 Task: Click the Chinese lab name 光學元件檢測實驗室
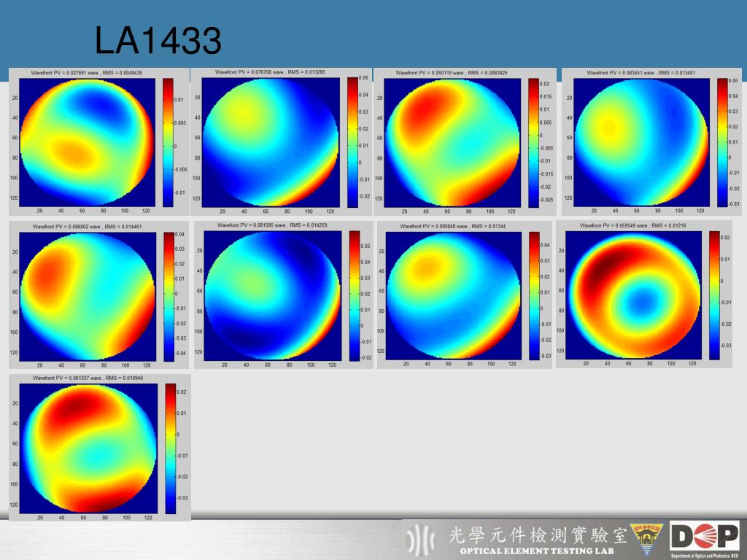538,535
